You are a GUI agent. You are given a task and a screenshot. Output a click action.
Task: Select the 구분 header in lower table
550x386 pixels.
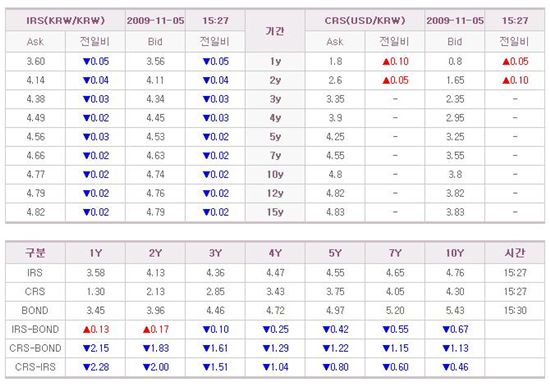(35, 253)
